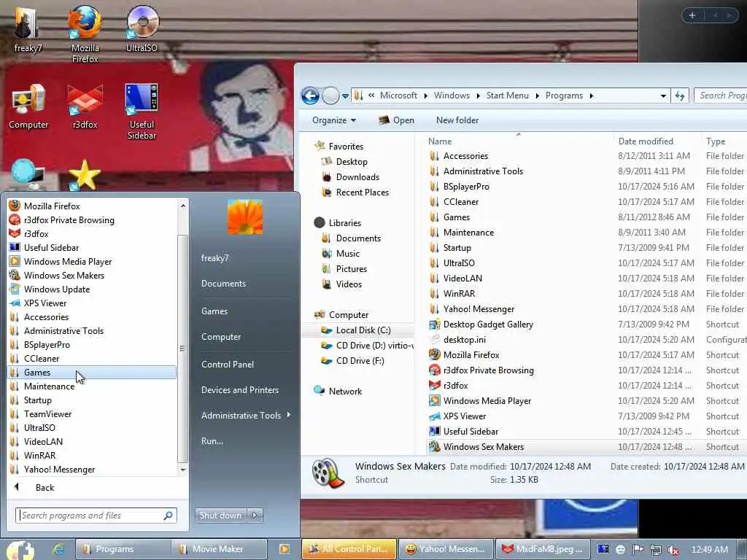Open the Music library in navigation pane

(348, 253)
